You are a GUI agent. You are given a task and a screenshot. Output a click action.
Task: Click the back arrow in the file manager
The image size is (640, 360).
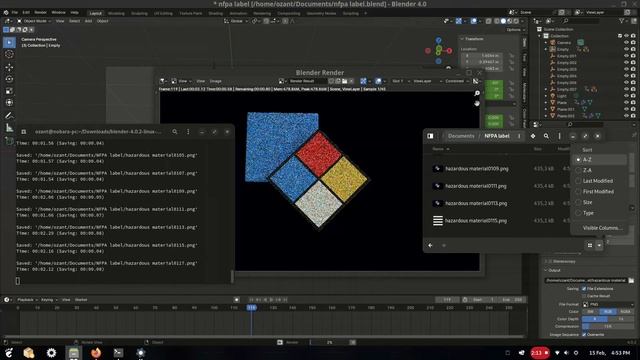(430, 245)
